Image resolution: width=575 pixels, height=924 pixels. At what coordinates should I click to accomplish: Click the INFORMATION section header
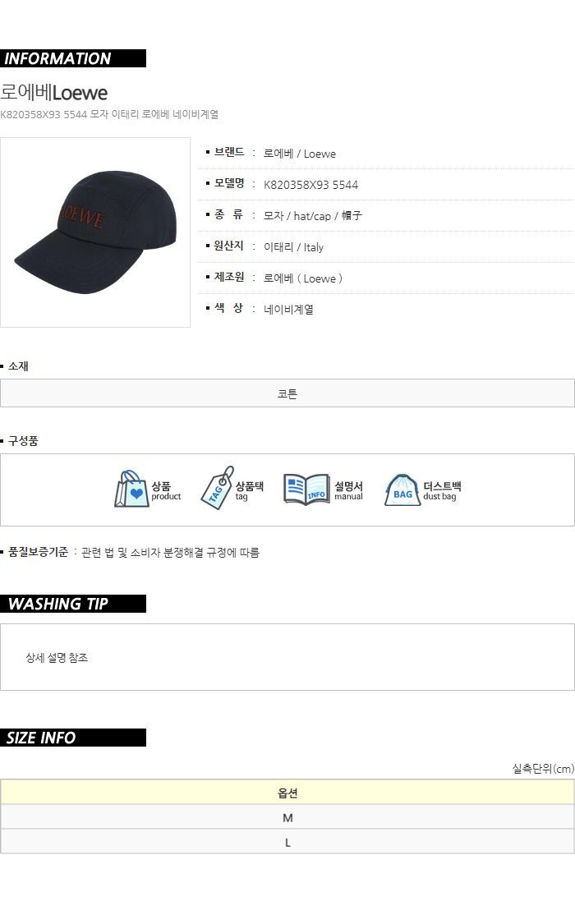click(x=73, y=58)
